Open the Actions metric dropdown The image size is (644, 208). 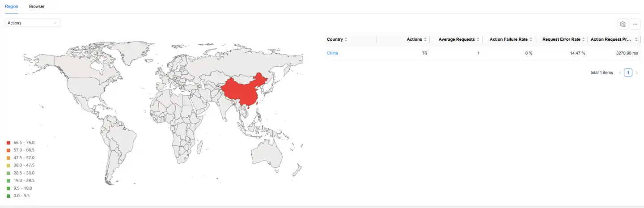coord(33,23)
